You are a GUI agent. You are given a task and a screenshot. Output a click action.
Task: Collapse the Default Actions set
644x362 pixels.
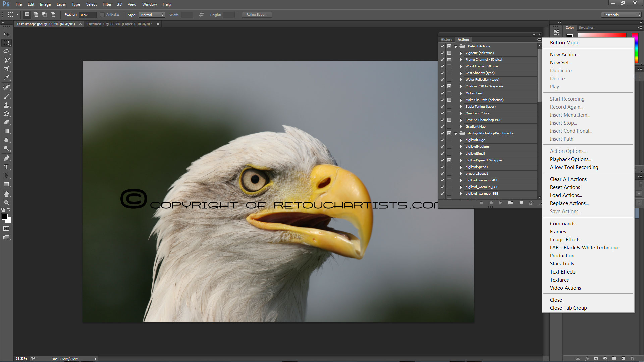pos(456,46)
